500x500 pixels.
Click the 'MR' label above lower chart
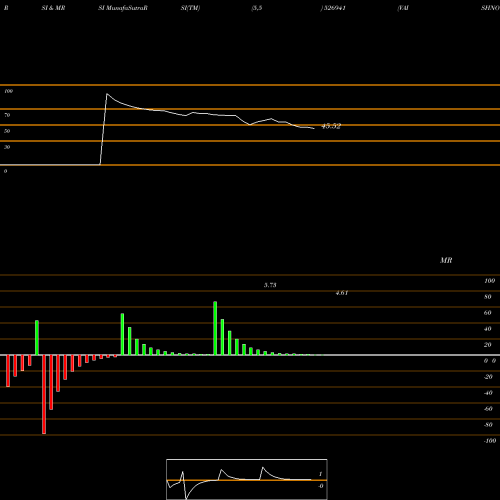click(446, 260)
